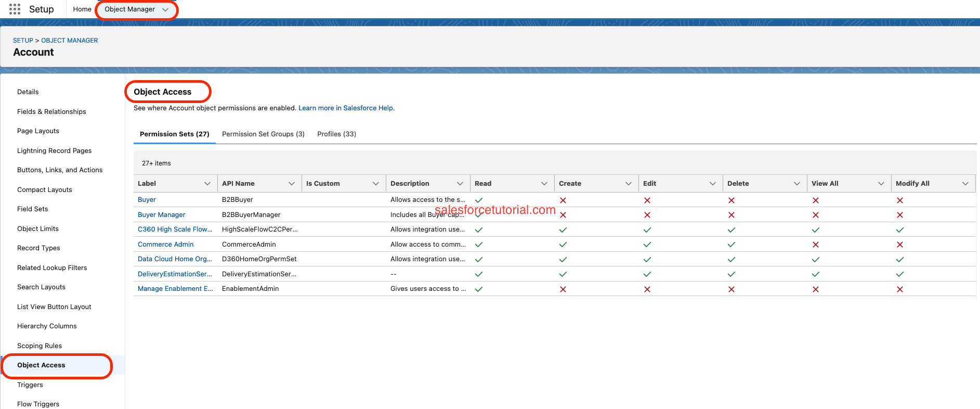Click the View All checkmark for DeliveryEstimationSer row
The image size is (980, 409).
pyautogui.click(x=816, y=274)
